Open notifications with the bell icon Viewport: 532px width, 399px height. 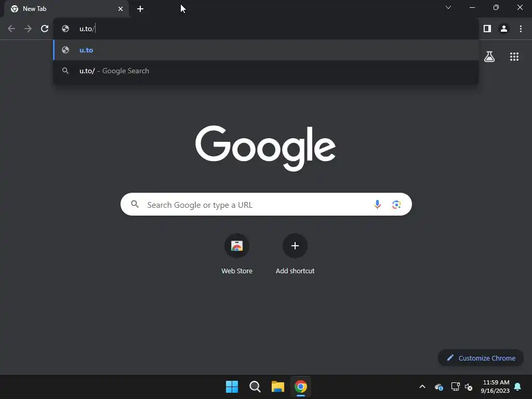(x=518, y=387)
